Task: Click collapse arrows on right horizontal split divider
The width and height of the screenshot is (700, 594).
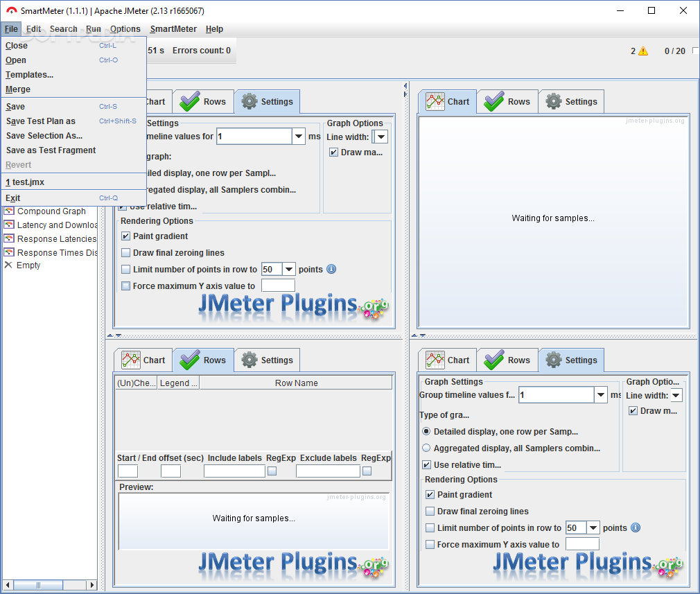Action: click(x=419, y=335)
